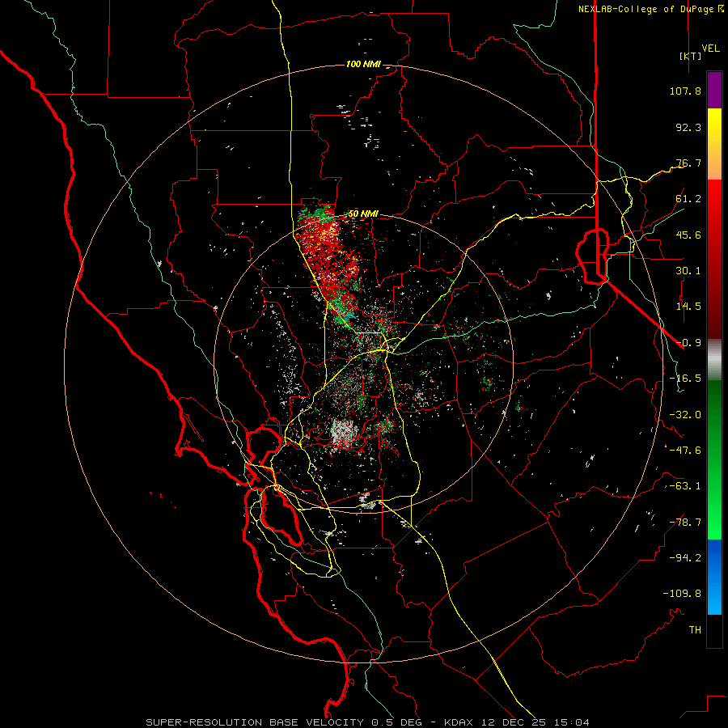Viewport: 728px width, 728px height.
Task: Click the 30.1 velocity scale value
Action: coord(688,271)
